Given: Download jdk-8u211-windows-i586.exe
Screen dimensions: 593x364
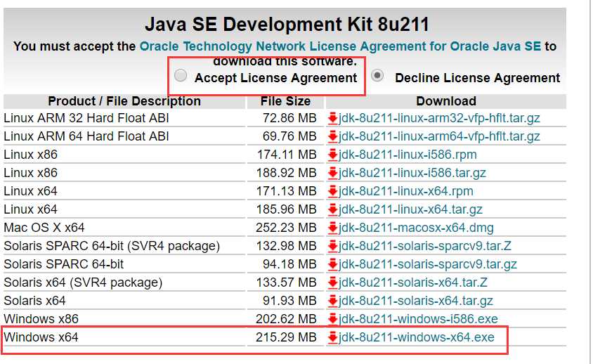Looking at the screenshot, I should 418,319.
